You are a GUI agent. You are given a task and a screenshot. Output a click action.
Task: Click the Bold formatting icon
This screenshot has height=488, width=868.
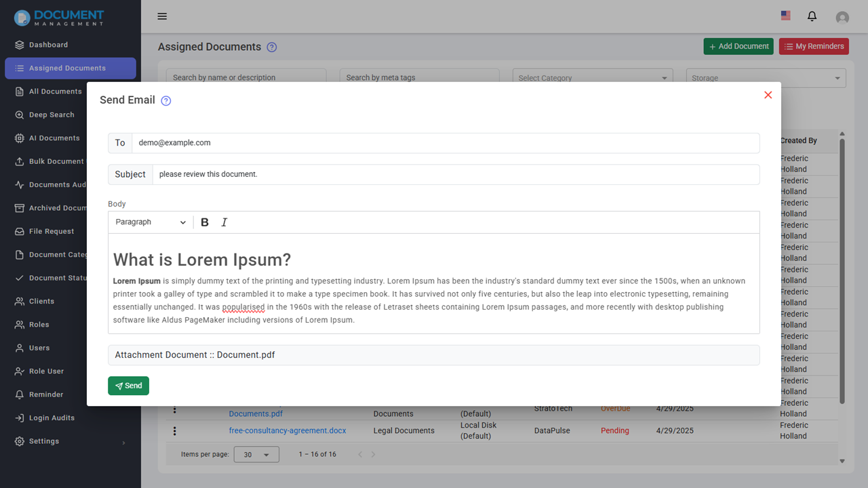coord(205,222)
